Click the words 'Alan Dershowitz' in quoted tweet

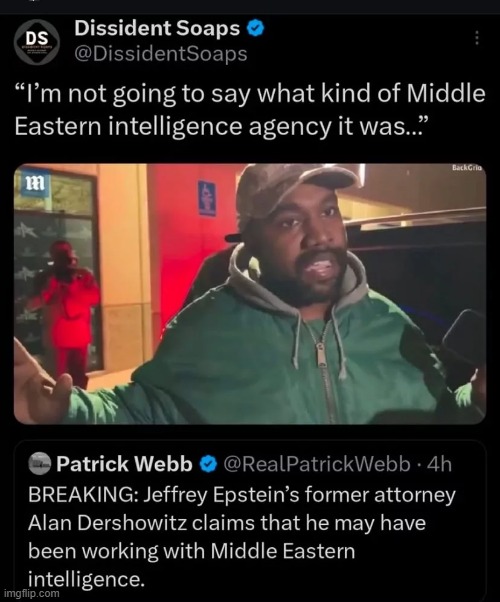(x=108, y=523)
